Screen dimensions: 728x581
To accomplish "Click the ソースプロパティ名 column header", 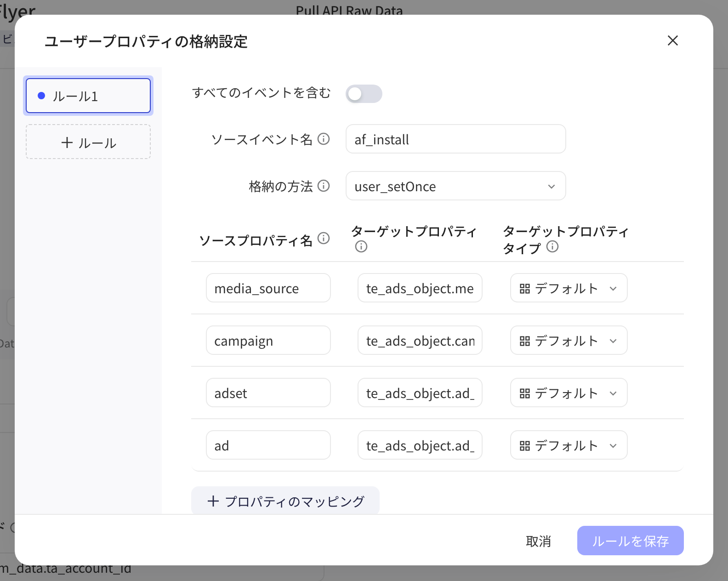I will click(x=256, y=240).
